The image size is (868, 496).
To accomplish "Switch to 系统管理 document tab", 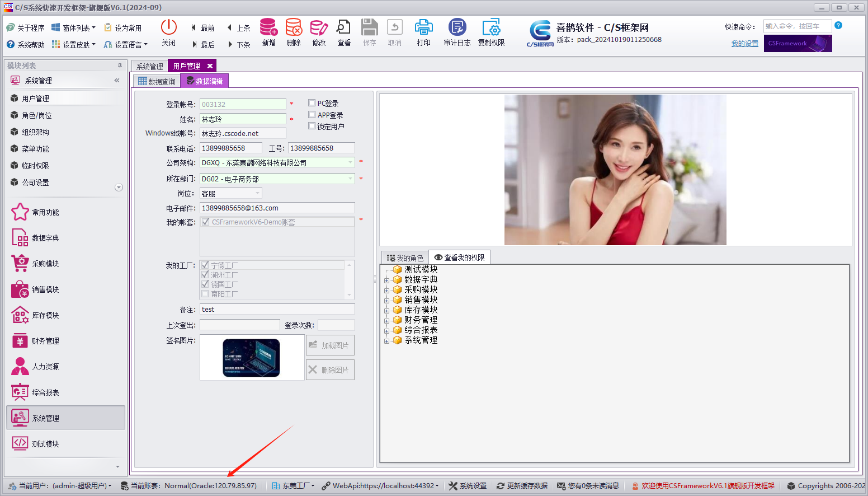I will click(150, 66).
